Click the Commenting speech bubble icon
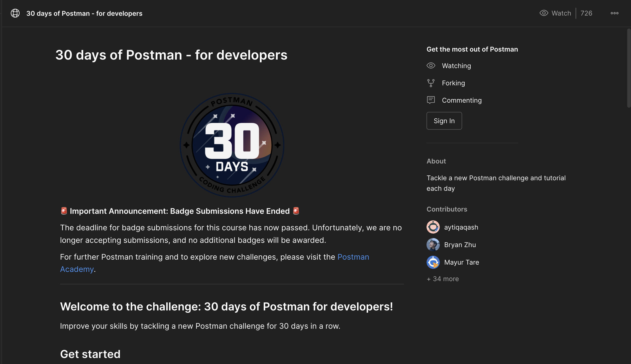Viewport: 631px width, 364px height. click(x=431, y=100)
